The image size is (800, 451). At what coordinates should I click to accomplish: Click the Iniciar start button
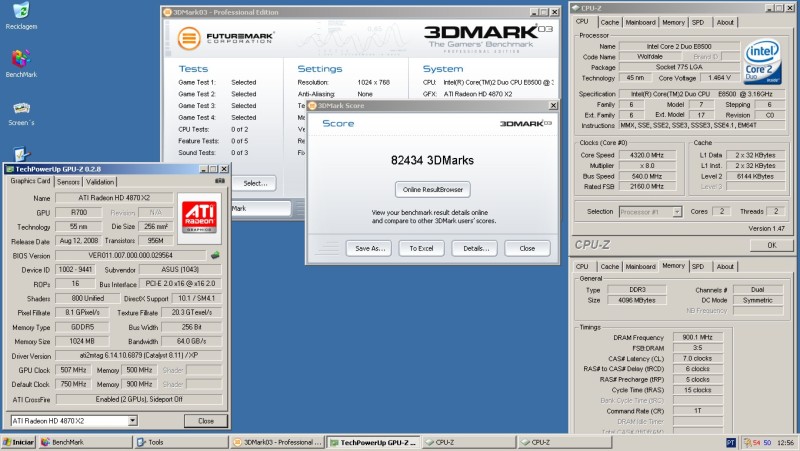[19, 442]
